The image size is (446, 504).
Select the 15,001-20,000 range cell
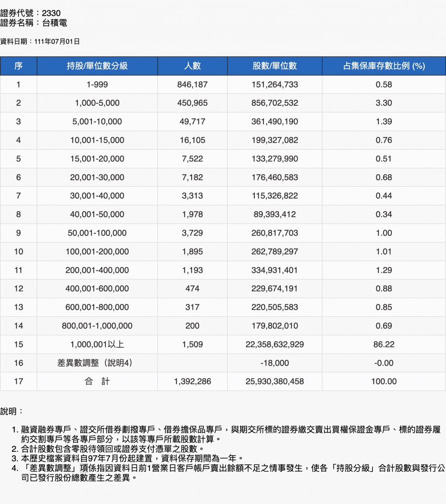point(97,159)
